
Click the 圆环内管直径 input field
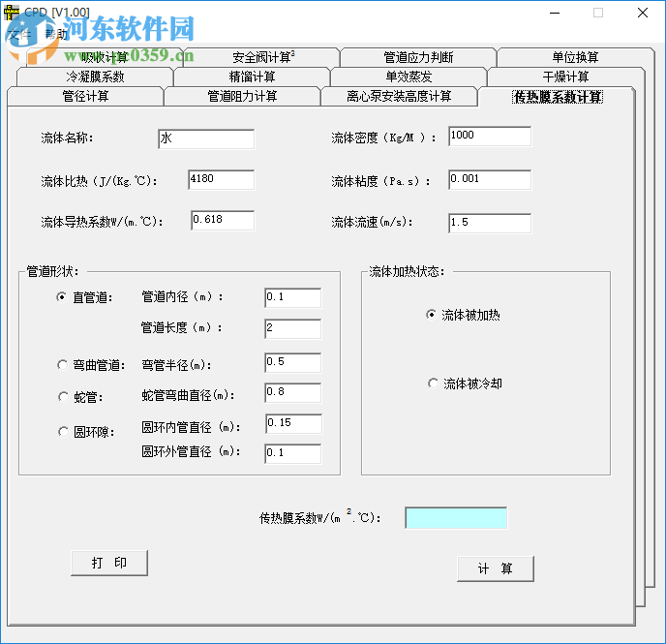[294, 423]
